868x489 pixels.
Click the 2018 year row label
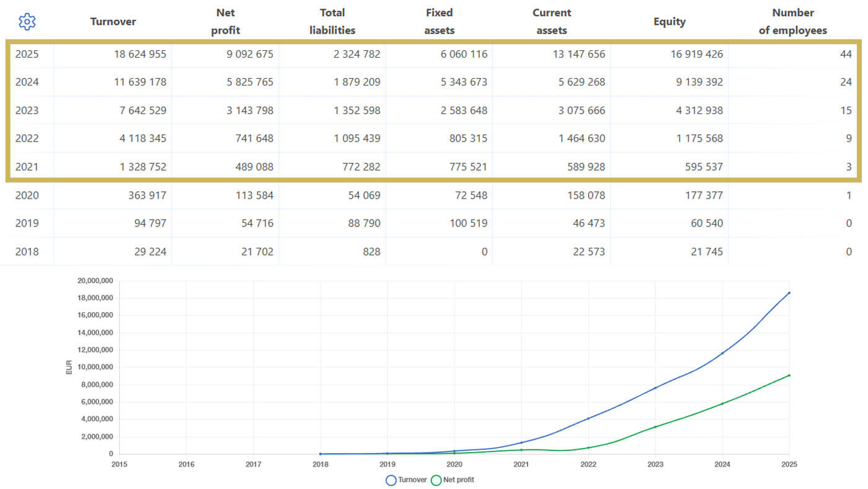pyautogui.click(x=27, y=252)
